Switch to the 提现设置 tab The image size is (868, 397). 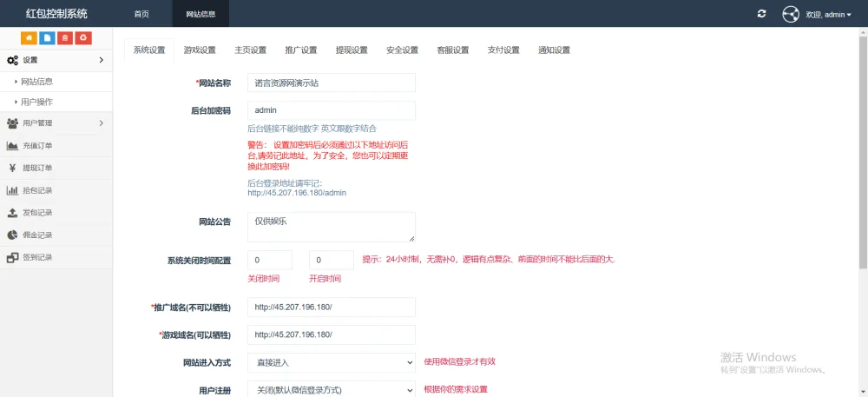tap(352, 50)
